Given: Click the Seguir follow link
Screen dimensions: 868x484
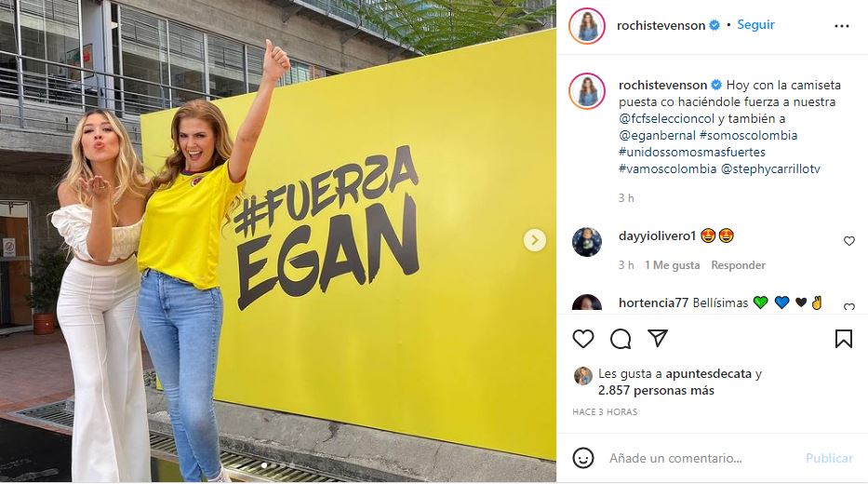Looking at the screenshot, I should click(755, 25).
